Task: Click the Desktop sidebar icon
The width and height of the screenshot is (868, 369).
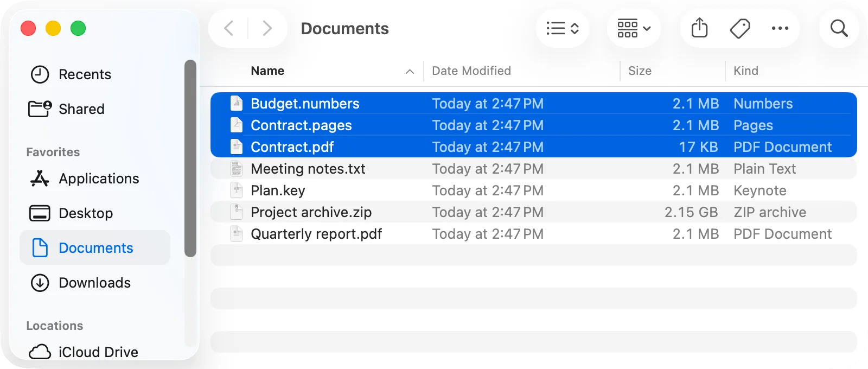Action: pyautogui.click(x=40, y=213)
